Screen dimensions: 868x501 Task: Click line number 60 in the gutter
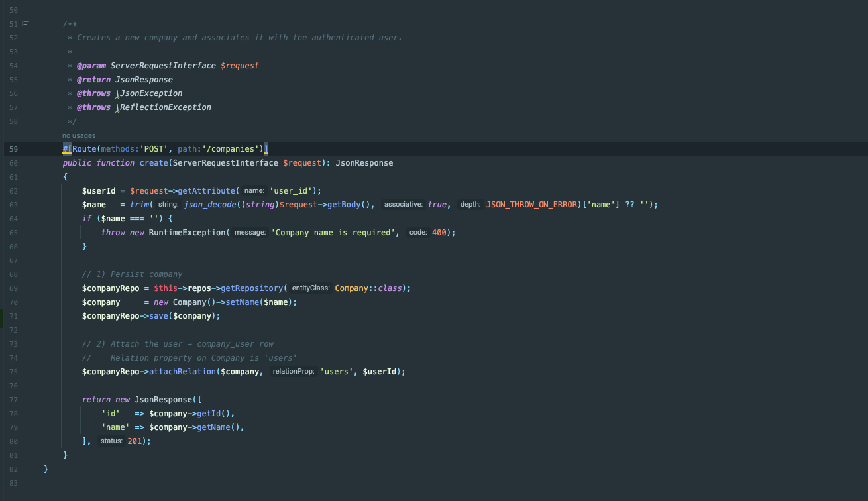click(x=14, y=163)
